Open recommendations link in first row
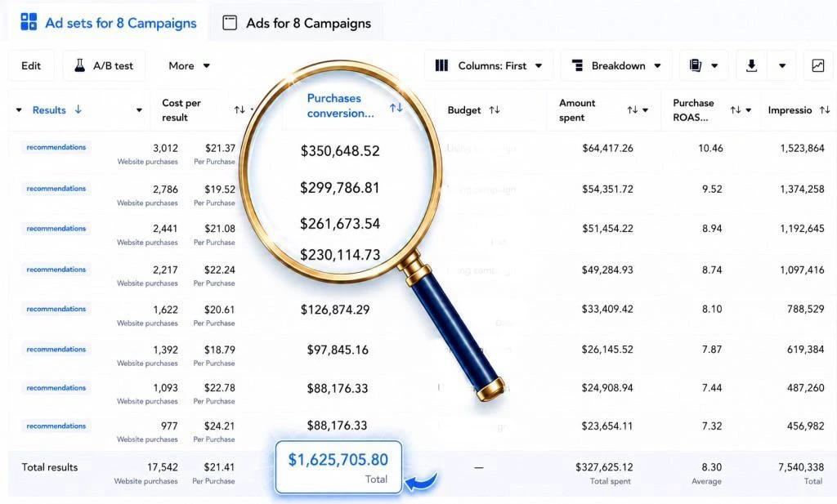Image resolution: width=837 pixels, height=504 pixels. point(56,147)
